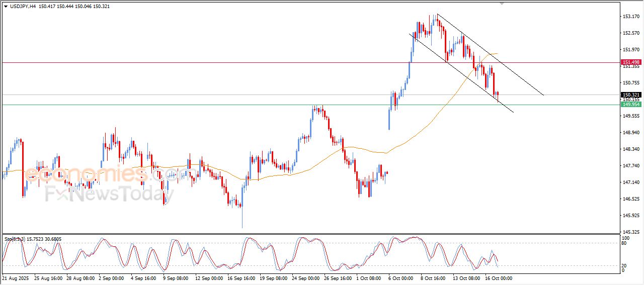Click the 153.170 price scale value
Viewport: 644px width, 285px height.
pyautogui.click(x=631, y=17)
